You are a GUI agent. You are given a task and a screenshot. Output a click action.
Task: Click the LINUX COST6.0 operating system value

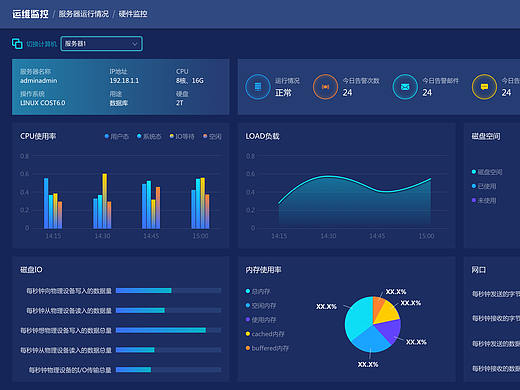pos(43,103)
